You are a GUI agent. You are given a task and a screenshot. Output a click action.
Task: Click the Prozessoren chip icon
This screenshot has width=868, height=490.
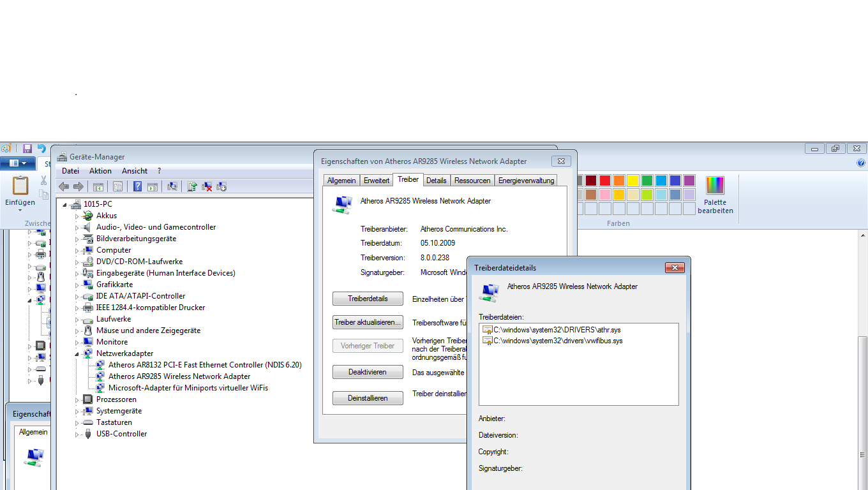point(88,399)
